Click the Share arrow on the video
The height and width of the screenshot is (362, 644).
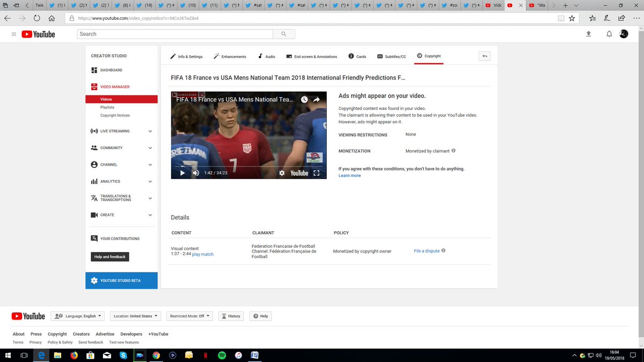tap(317, 99)
